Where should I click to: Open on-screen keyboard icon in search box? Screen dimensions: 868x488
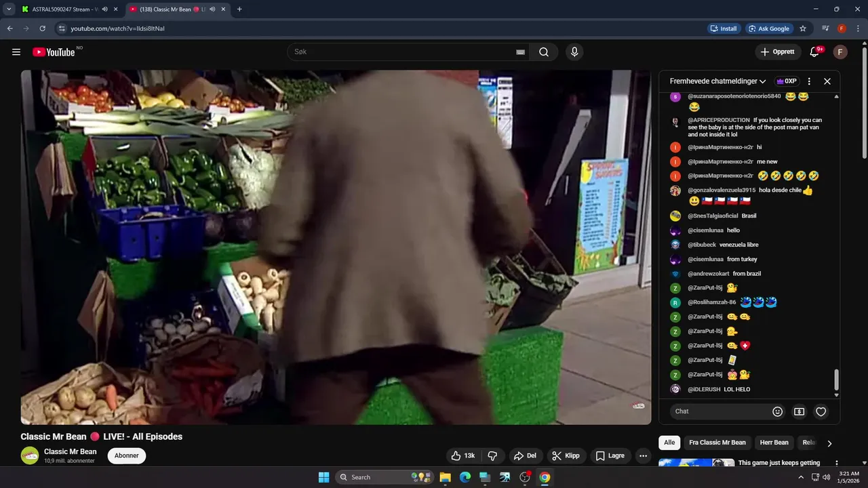pyautogui.click(x=520, y=52)
